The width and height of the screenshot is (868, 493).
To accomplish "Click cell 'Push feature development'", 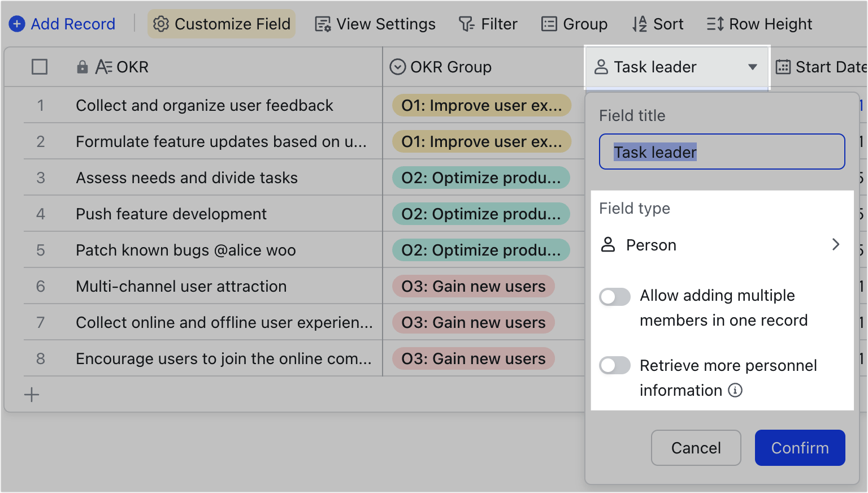I will click(x=171, y=214).
